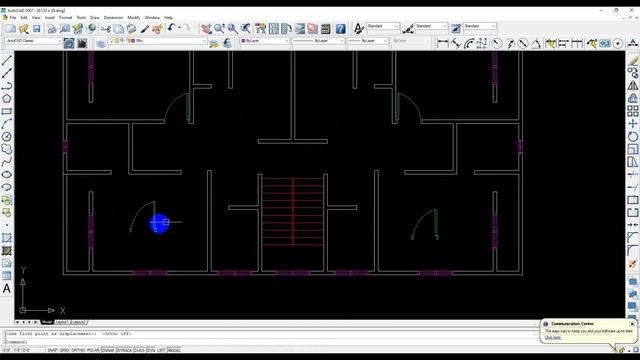
Task: Toggle OSNAP in status bar
Action: click(108, 350)
